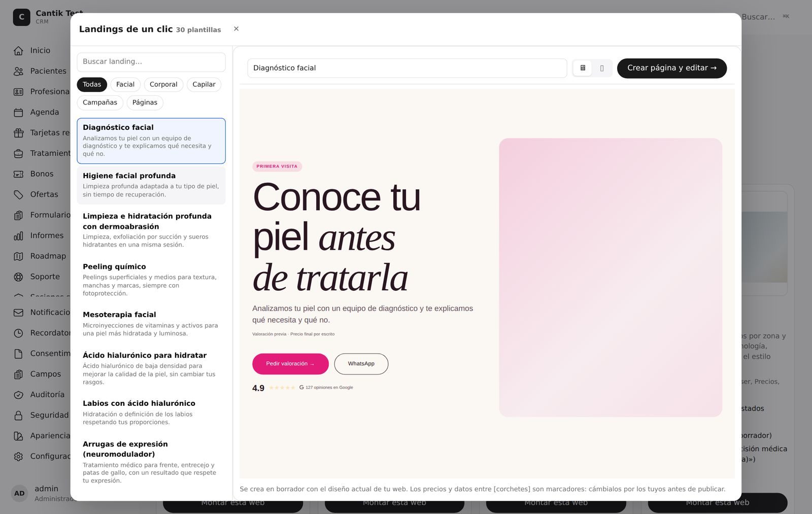Screen dimensions: 812x514
Task: Filter templates by Capilar
Action: pos(204,84)
